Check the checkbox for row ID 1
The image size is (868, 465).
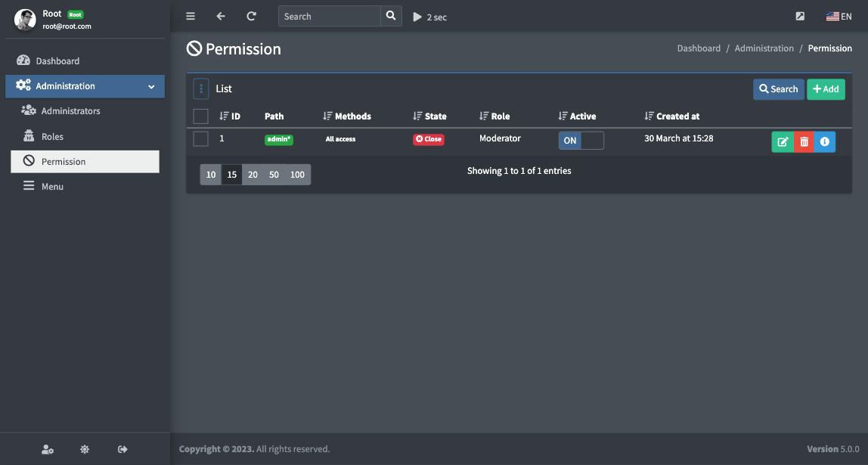click(200, 139)
